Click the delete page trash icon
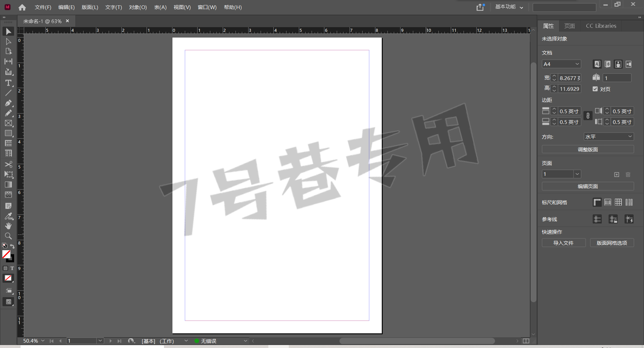The image size is (644, 348). click(628, 175)
